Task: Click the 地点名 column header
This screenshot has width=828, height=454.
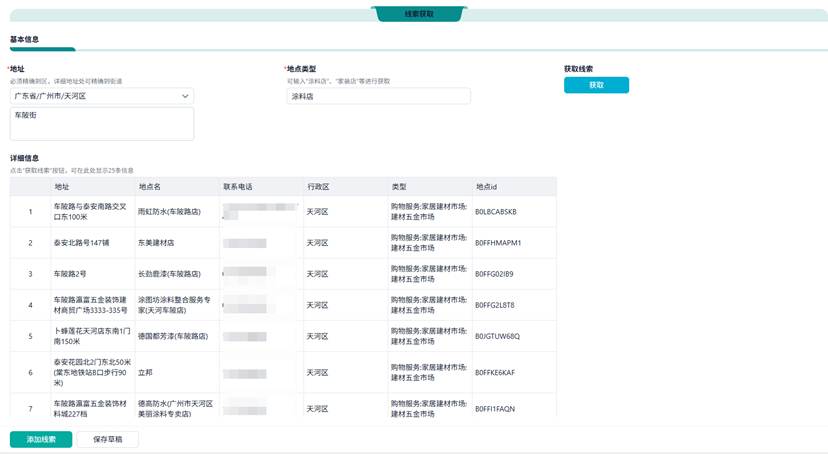Action: [149, 187]
